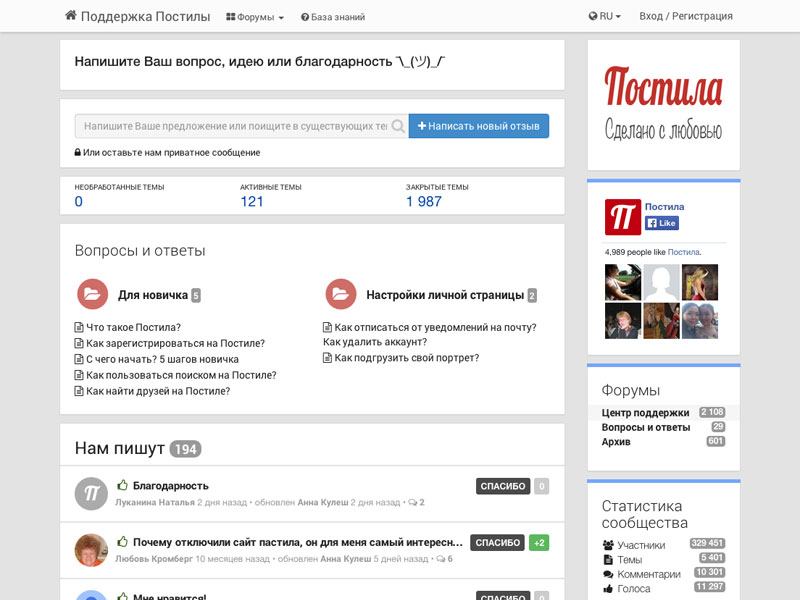Viewport: 800px width, 600px height.
Task: Open Как пользоваться поиском на Постиле? article
Action: click(x=181, y=375)
